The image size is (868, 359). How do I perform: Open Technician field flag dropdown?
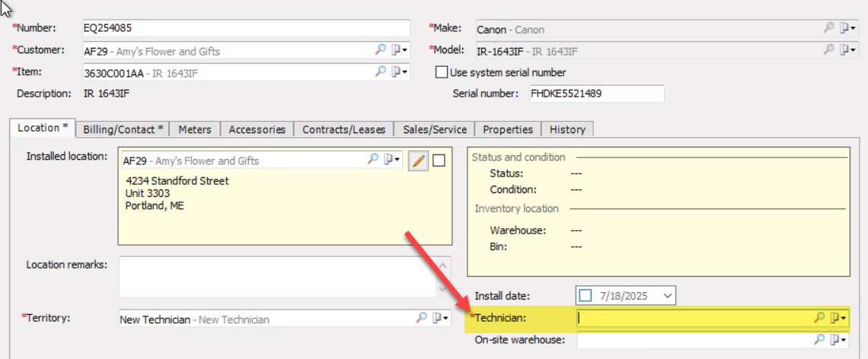click(839, 318)
